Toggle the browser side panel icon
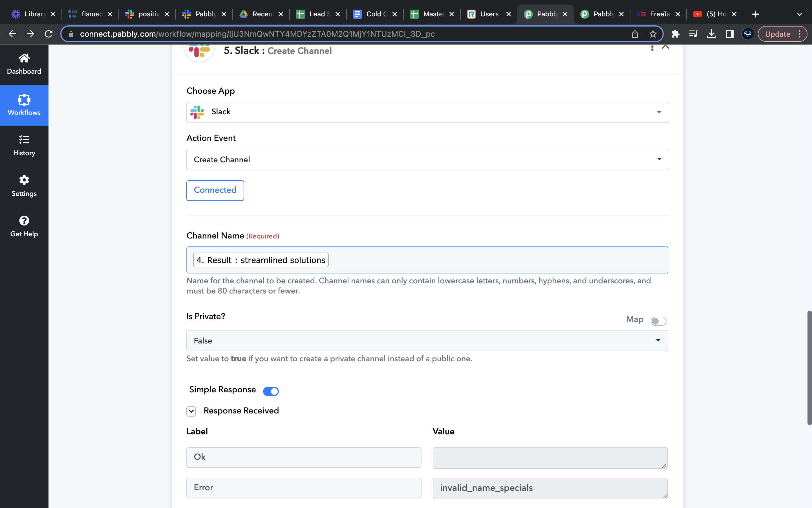This screenshot has height=508, width=812. [729, 34]
